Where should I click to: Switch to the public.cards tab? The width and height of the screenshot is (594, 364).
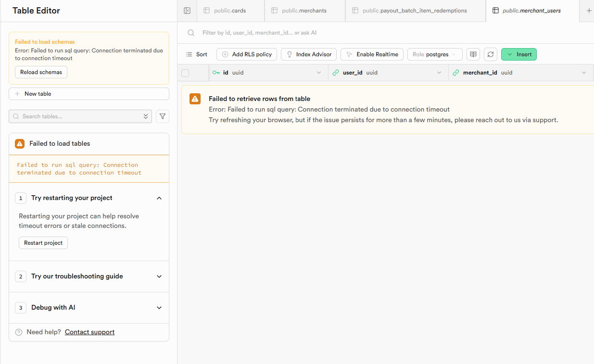[230, 11]
